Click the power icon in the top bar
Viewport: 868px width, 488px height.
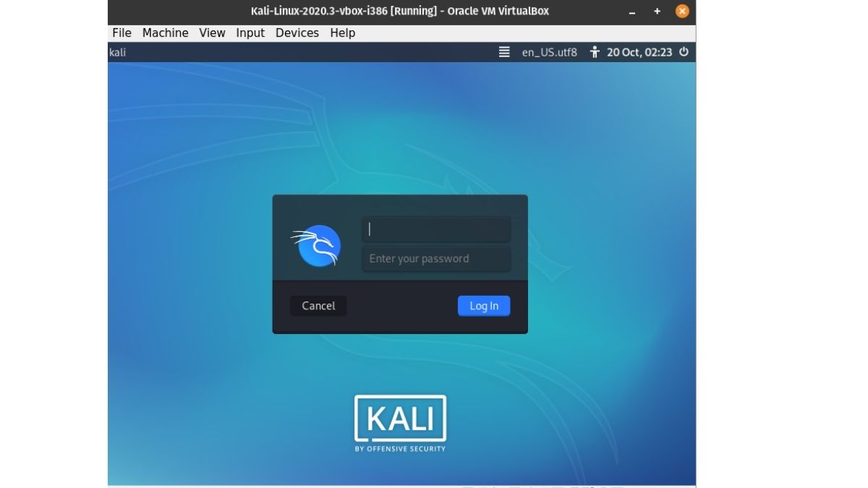[683, 51]
